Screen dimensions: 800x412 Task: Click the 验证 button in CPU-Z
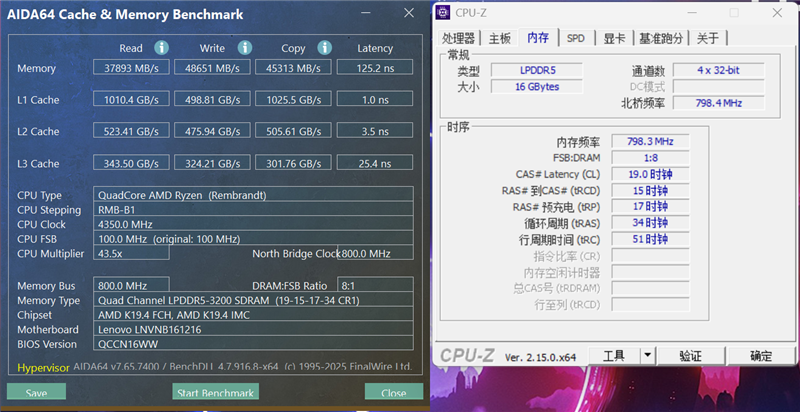click(691, 356)
